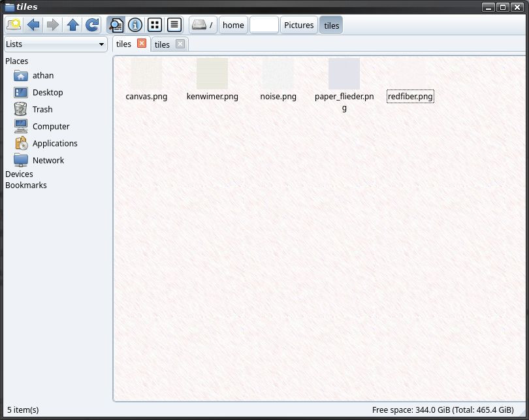Image resolution: width=529 pixels, height=420 pixels.
Task: Click the noise.png file name label
Action: [278, 97]
